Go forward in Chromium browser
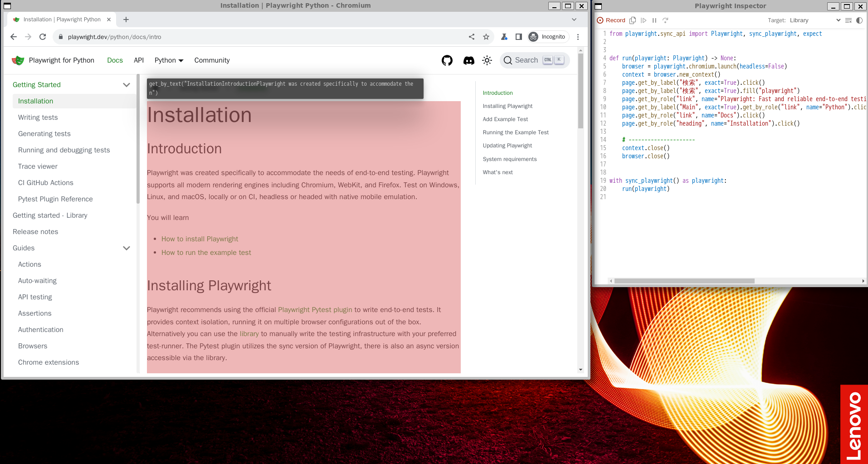Screen dimensions: 868x464 [28, 37]
